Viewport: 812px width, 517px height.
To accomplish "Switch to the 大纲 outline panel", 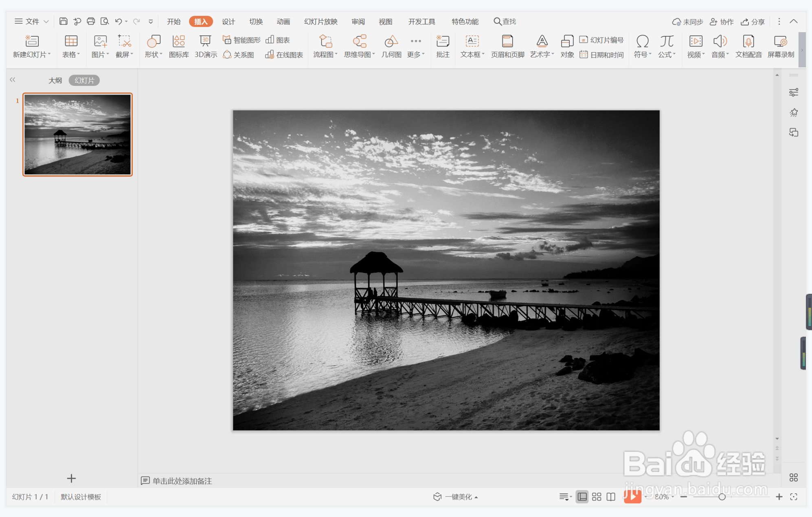I will [55, 80].
